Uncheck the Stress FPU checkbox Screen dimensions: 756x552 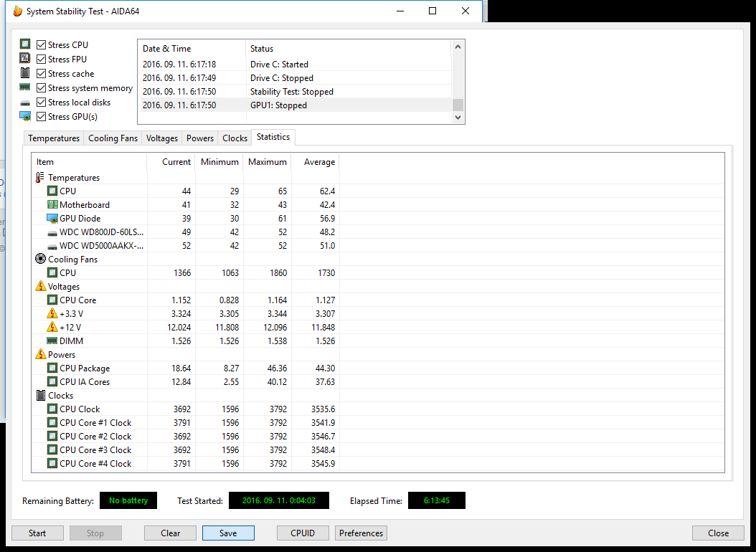[x=42, y=60]
